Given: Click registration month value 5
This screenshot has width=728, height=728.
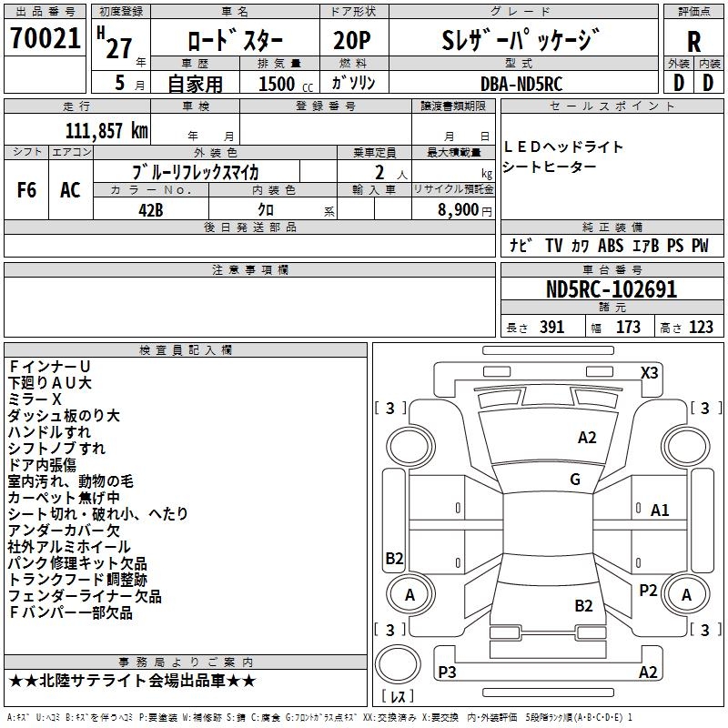Looking at the screenshot, I should tap(120, 83).
